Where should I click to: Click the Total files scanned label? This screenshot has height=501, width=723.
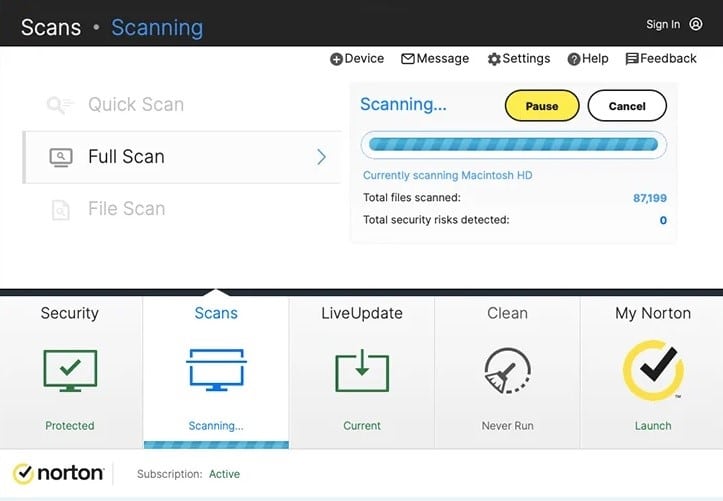click(x=412, y=198)
